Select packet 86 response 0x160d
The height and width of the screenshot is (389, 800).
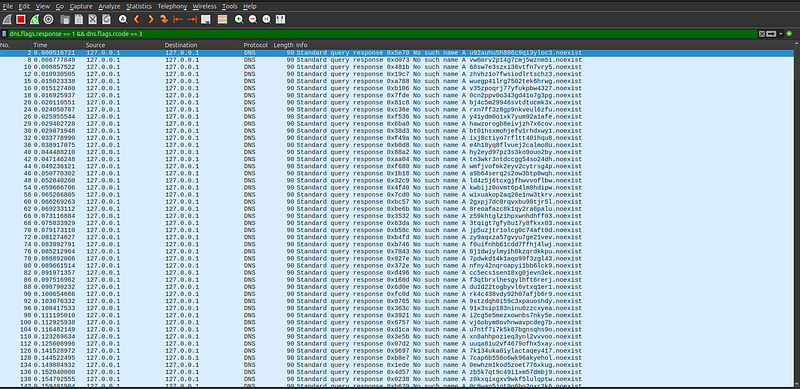tap(396, 280)
